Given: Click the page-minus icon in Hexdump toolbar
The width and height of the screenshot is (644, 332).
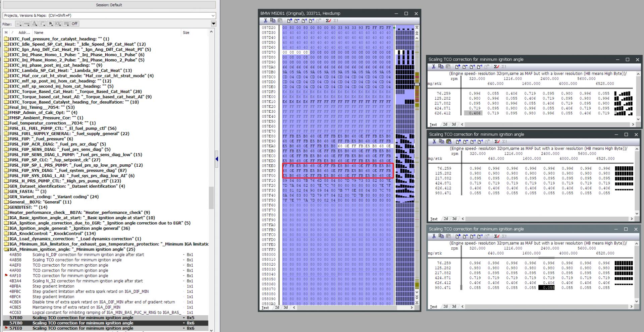Looking at the screenshot, I should pyautogui.click(x=297, y=21).
